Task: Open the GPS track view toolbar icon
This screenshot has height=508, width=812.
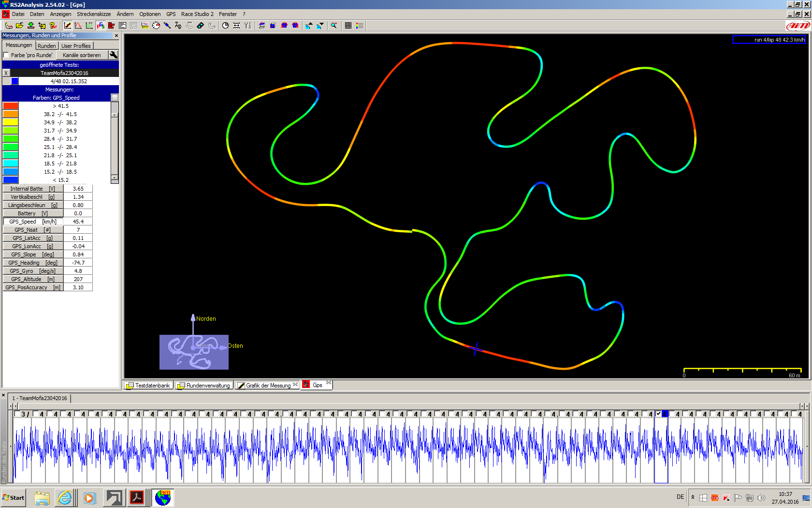Action: pyautogui.click(x=101, y=26)
